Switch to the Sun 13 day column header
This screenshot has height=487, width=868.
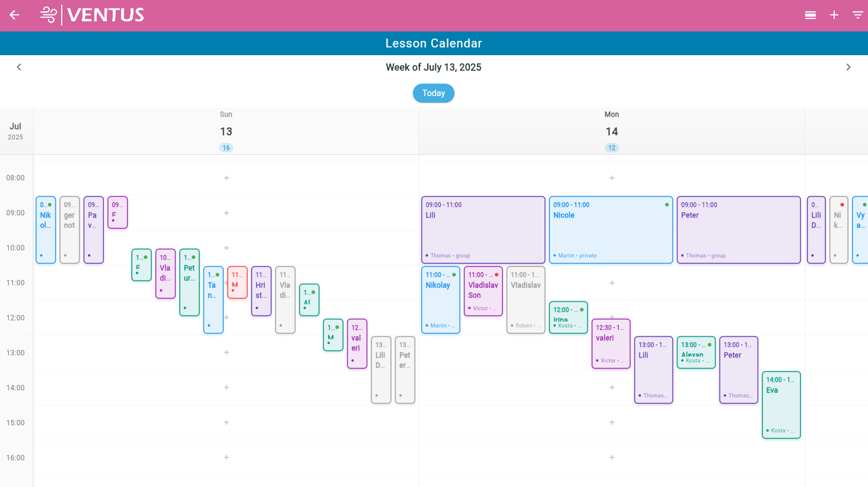[226, 131]
